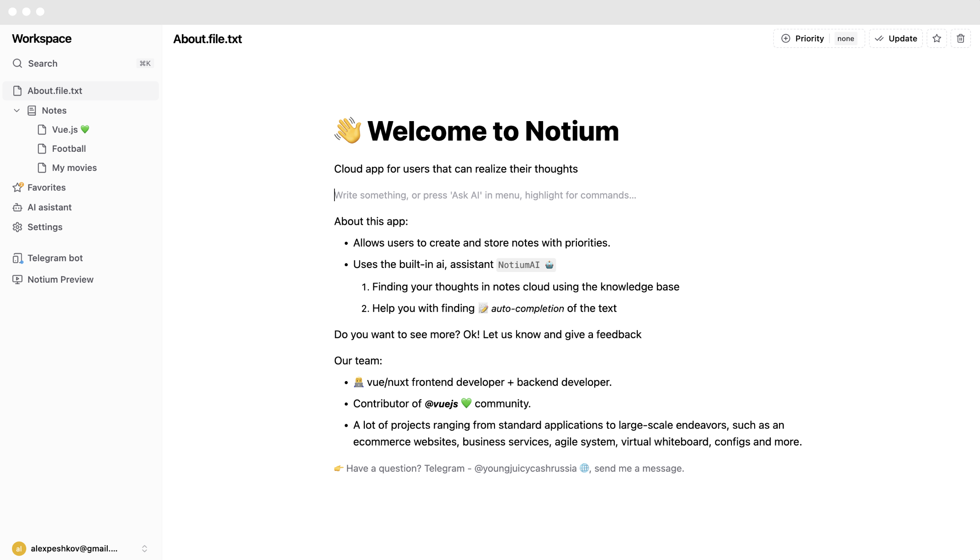The image size is (980, 560).
Task: Click the Settings gear icon
Action: pyautogui.click(x=17, y=227)
